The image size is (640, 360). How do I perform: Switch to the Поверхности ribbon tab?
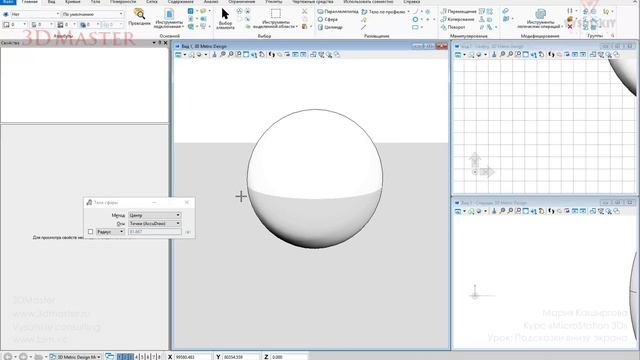122,2
